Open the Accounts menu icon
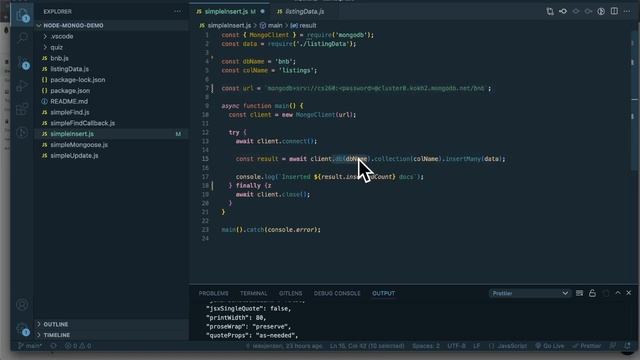This screenshot has width=640, height=360. click(22, 304)
